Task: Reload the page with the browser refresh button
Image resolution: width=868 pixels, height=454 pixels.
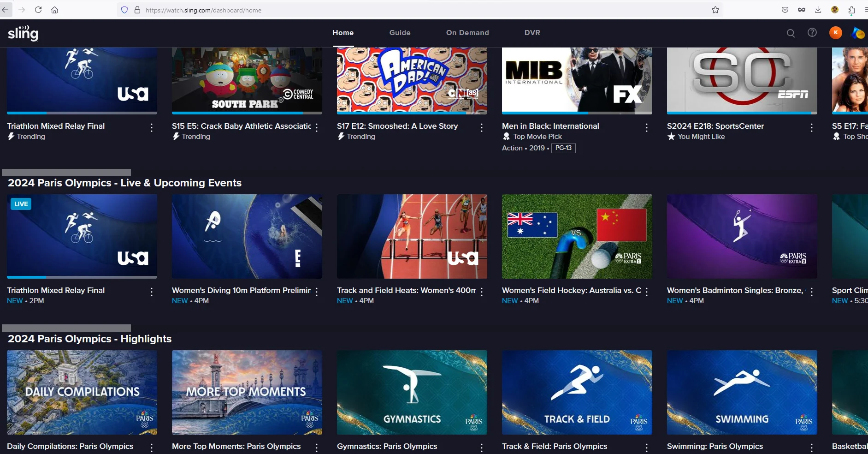Action: click(38, 10)
